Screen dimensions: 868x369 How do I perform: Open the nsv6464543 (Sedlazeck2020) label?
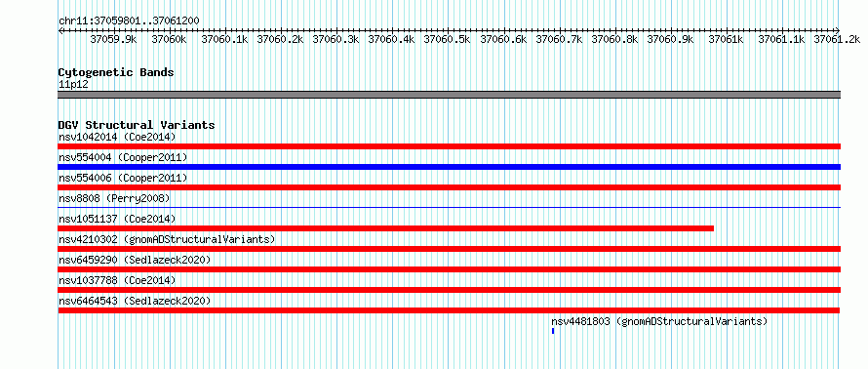tap(135, 301)
